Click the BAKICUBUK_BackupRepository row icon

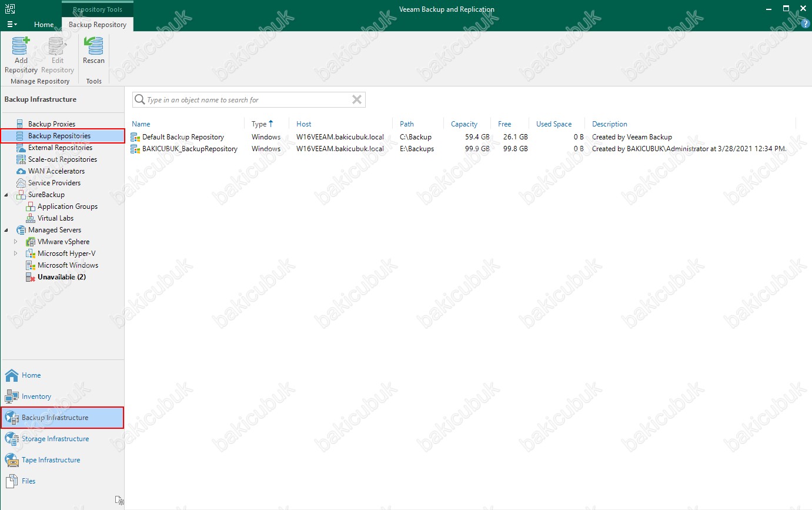click(x=136, y=149)
